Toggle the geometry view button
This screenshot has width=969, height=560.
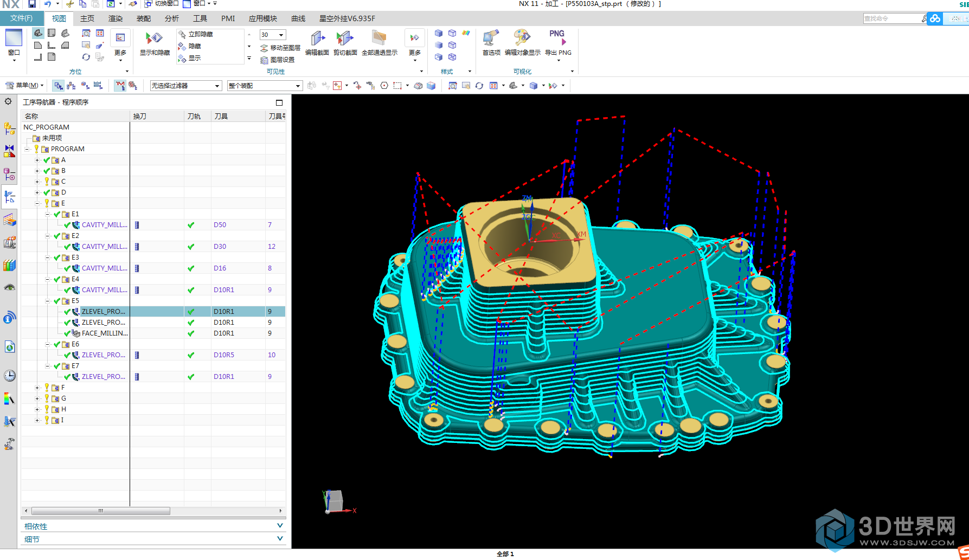coord(85,86)
